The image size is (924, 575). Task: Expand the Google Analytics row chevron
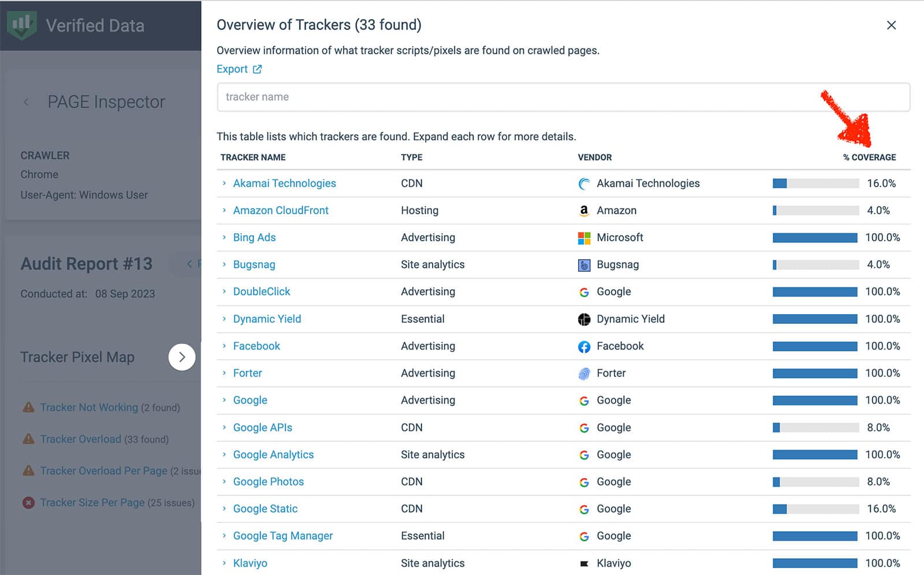(x=224, y=454)
